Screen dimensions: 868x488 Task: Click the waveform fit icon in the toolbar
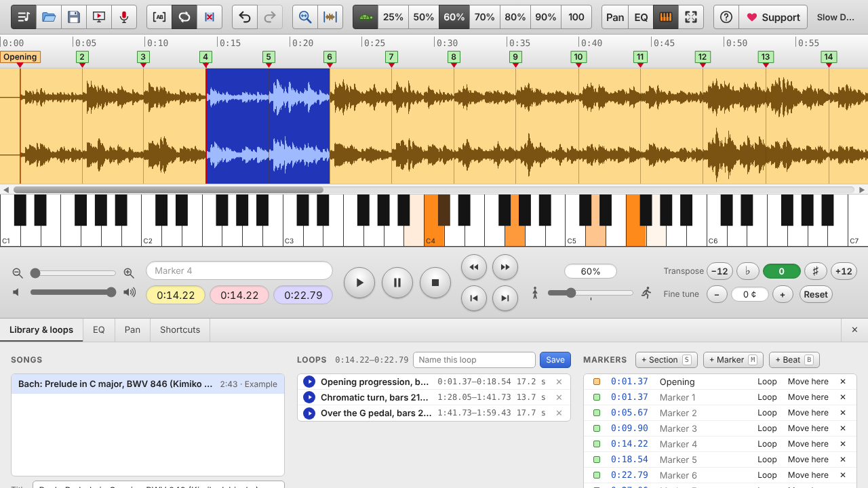[x=330, y=17]
